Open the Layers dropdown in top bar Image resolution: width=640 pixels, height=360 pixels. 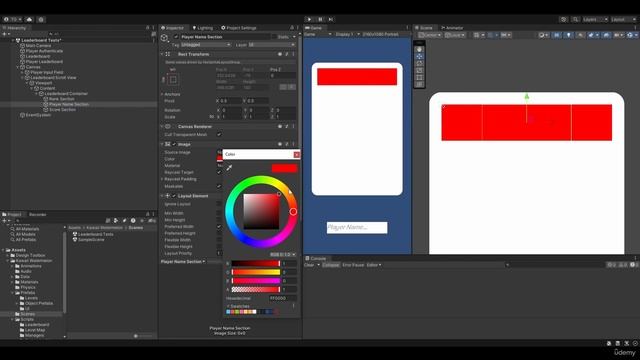595,19
